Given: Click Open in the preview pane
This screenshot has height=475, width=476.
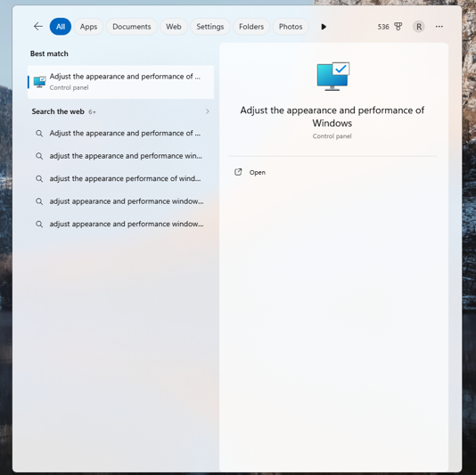Looking at the screenshot, I should click(x=257, y=172).
